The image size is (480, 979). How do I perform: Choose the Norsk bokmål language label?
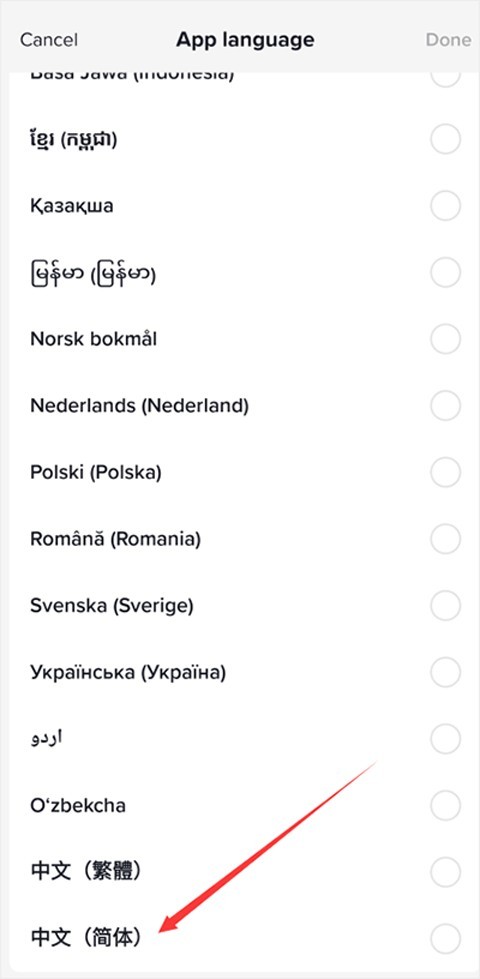pyautogui.click(x=94, y=339)
